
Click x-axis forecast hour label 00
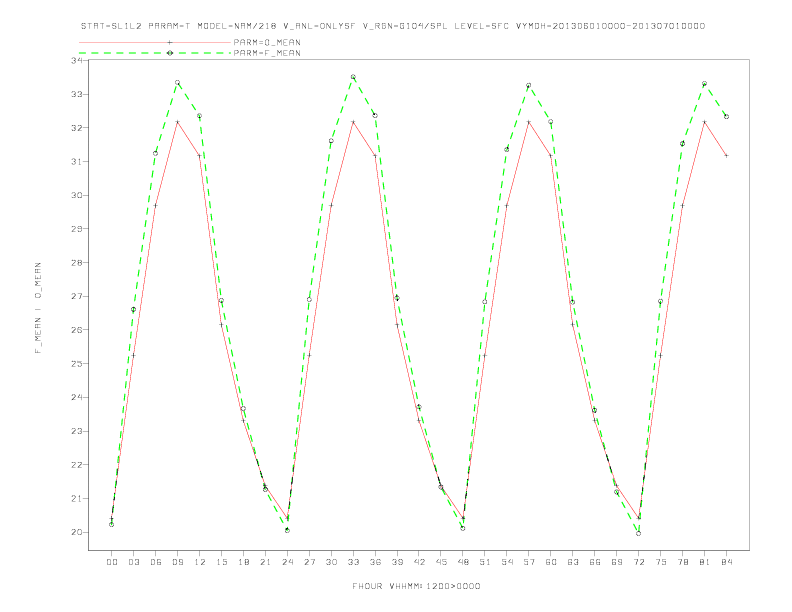click(112, 562)
